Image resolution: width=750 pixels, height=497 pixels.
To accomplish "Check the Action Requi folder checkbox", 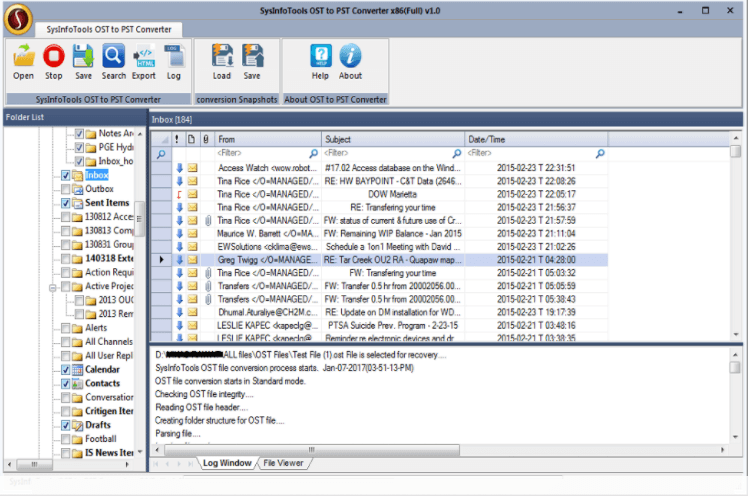I will [x=66, y=273].
